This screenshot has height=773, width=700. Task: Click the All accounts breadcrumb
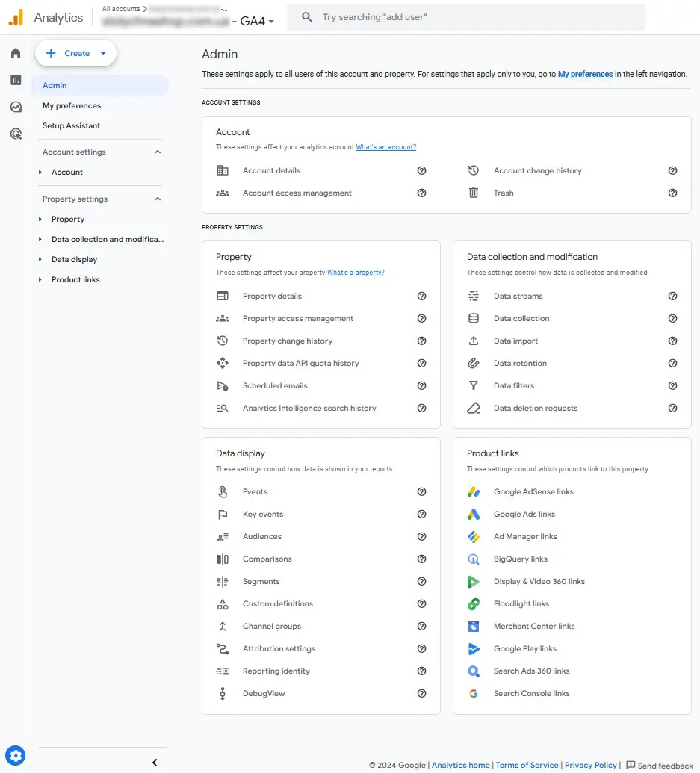pos(121,9)
